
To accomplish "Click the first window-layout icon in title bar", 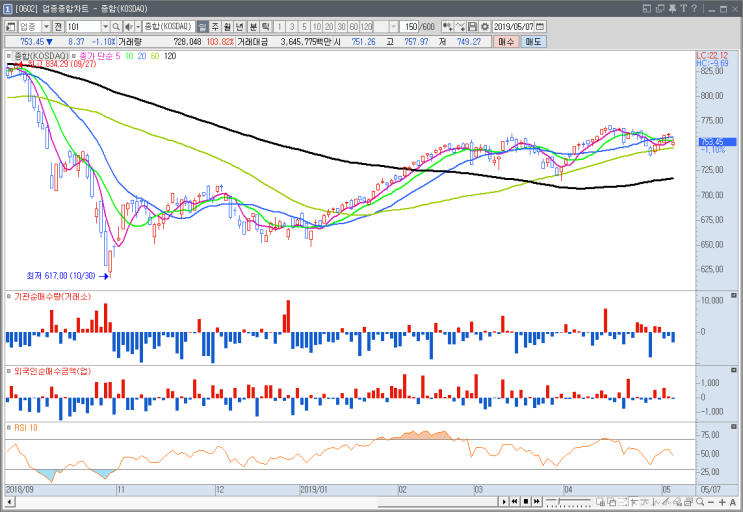I will pyautogui.click(x=647, y=9).
